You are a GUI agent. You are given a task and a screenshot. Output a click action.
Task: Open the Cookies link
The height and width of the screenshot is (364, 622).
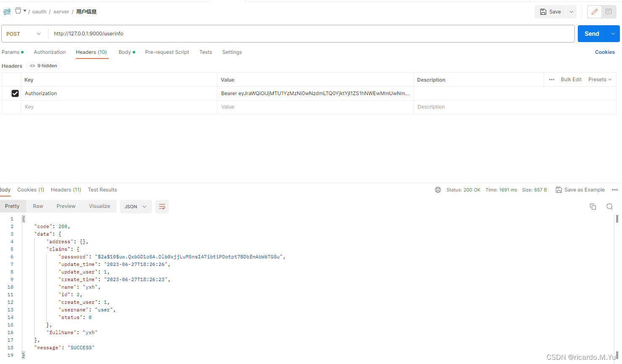[x=605, y=52]
